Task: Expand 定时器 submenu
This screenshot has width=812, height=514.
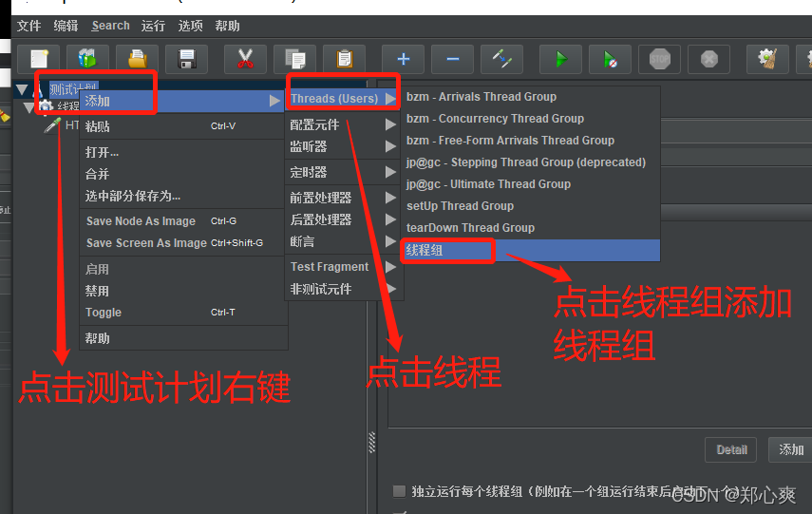Action: pos(344,172)
